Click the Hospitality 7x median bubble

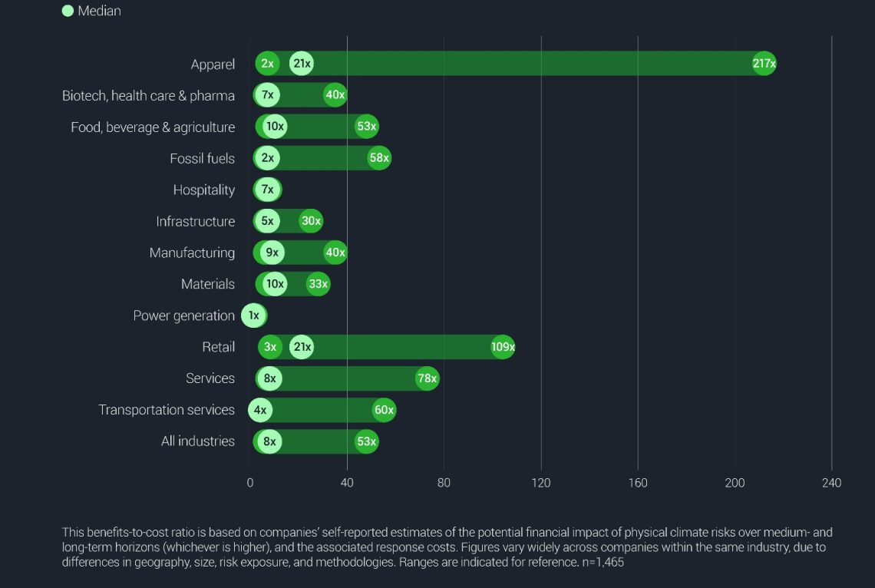click(267, 190)
